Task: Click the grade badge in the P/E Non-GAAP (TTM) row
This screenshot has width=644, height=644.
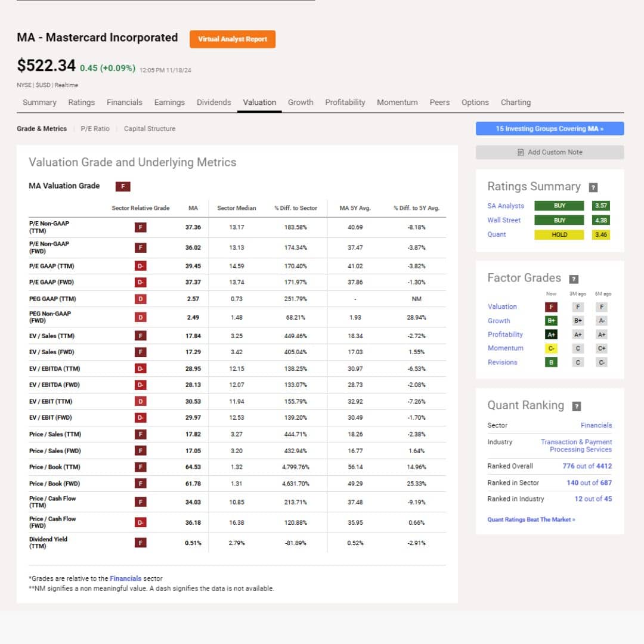Action: pyautogui.click(x=141, y=227)
